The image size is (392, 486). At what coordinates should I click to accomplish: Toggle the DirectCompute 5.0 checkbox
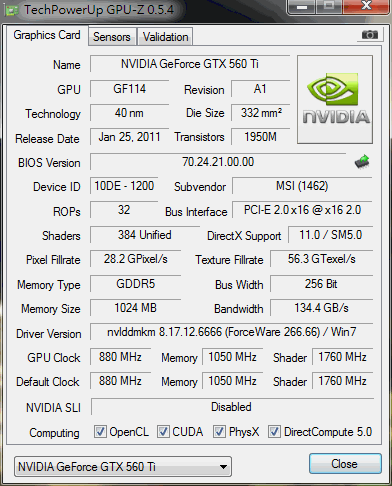(x=275, y=431)
